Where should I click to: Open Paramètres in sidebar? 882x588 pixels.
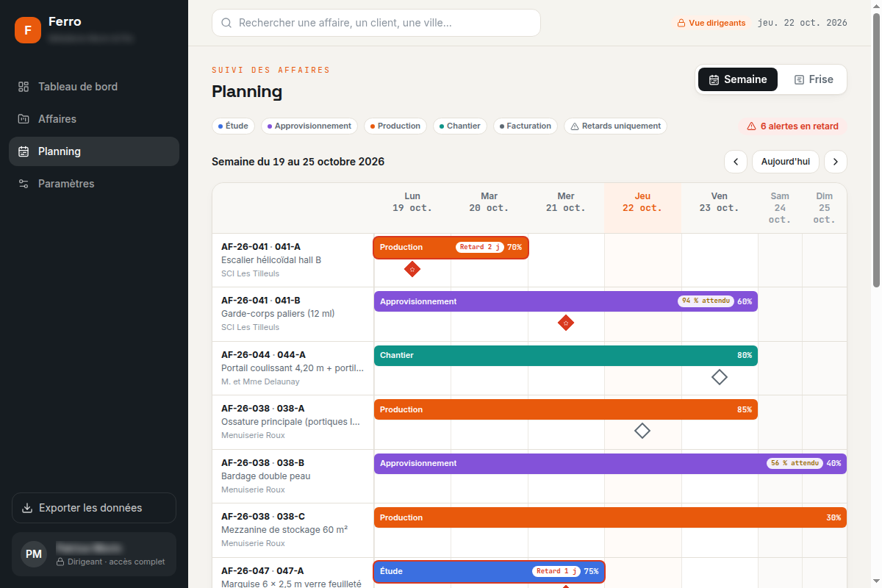click(x=94, y=184)
